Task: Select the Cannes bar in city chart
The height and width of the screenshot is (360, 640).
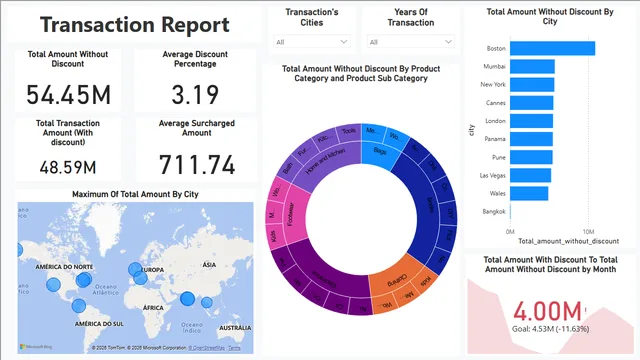Action: coord(531,103)
